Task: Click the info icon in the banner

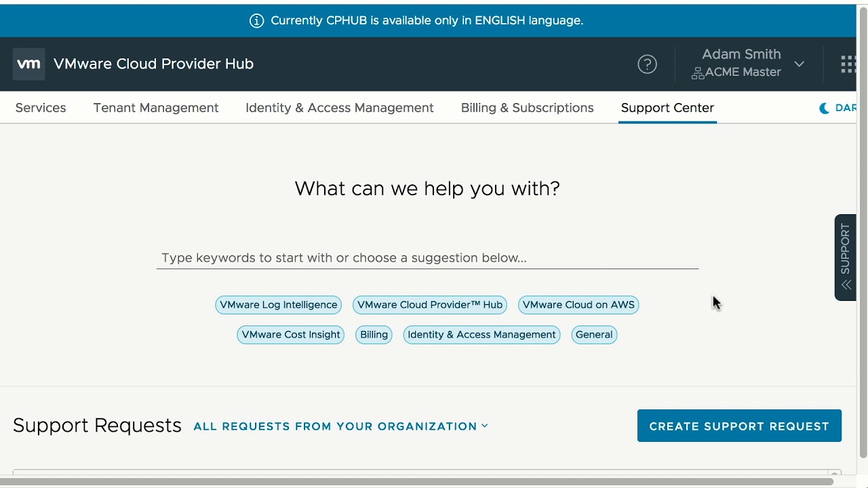Action: pos(256,21)
